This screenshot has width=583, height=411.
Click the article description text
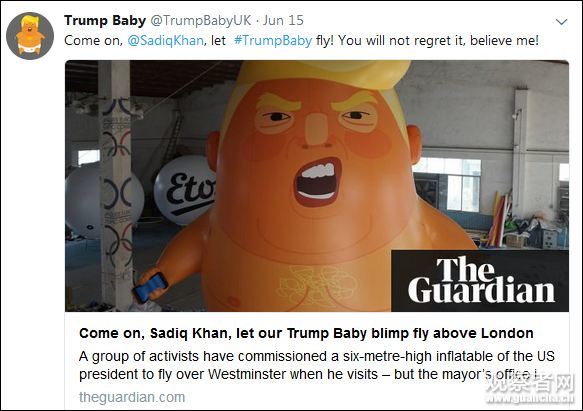tap(316, 365)
